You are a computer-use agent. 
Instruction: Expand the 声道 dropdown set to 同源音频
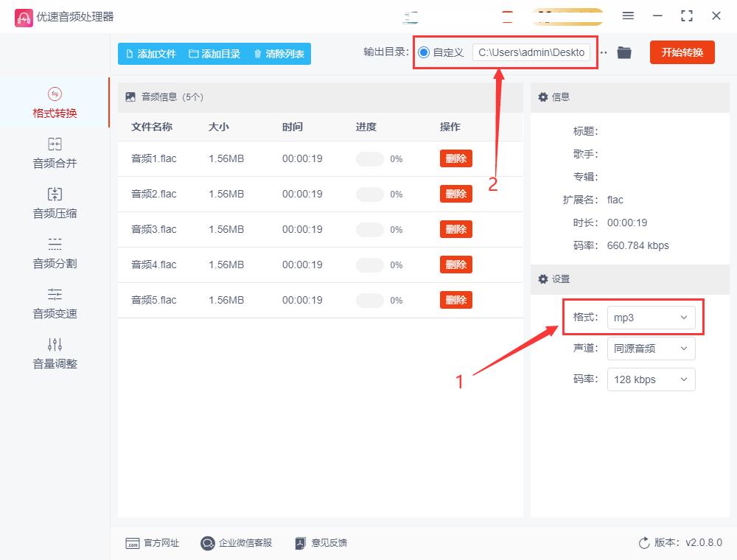(x=651, y=349)
